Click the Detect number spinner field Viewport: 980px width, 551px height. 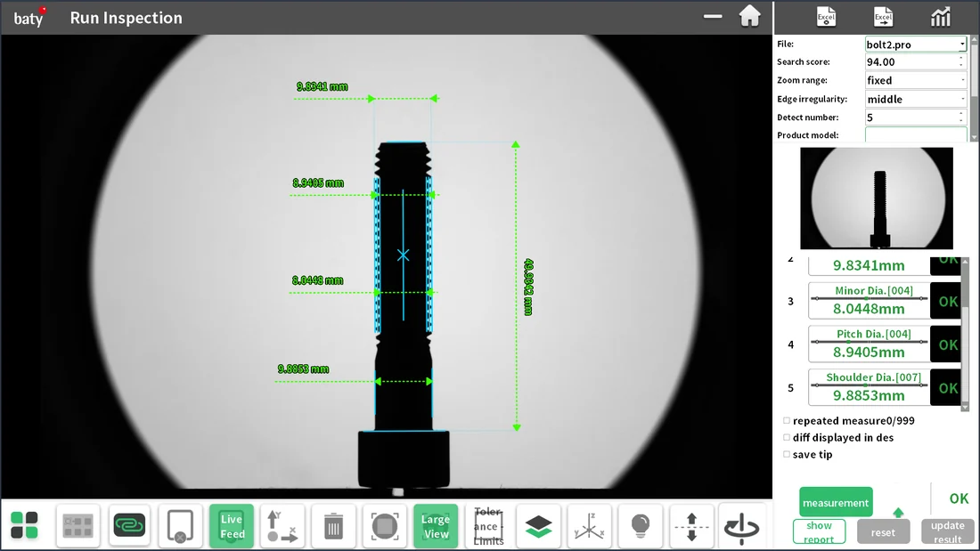[916, 117]
